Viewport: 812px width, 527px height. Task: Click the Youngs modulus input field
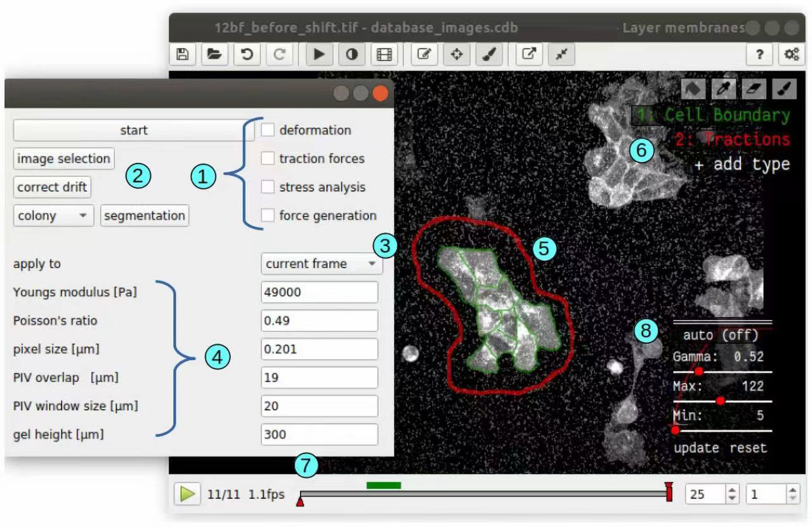click(319, 292)
